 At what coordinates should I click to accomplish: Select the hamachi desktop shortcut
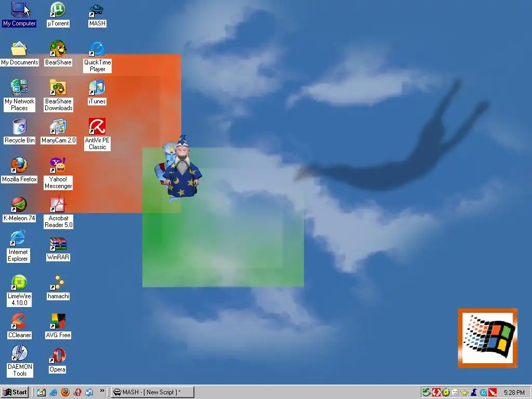point(58,287)
